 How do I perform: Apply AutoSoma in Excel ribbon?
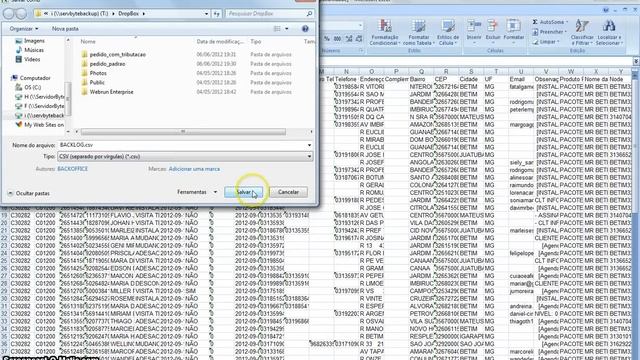point(550,22)
